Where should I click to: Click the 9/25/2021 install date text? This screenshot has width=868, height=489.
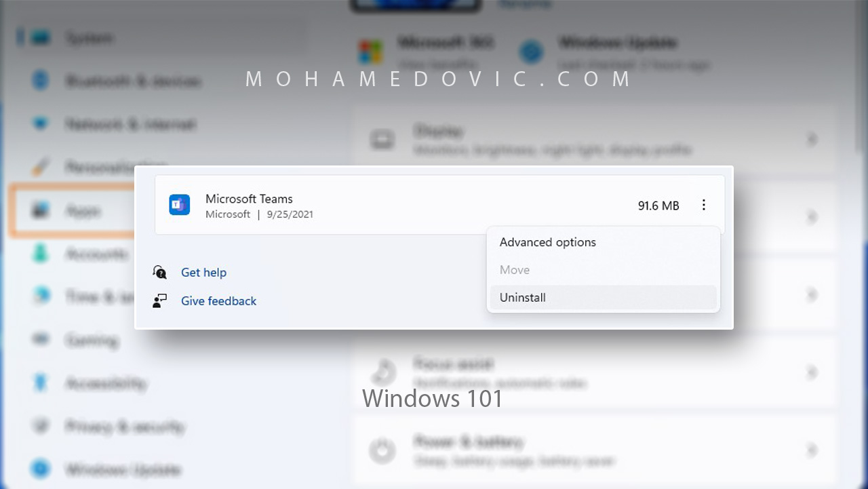pos(290,214)
